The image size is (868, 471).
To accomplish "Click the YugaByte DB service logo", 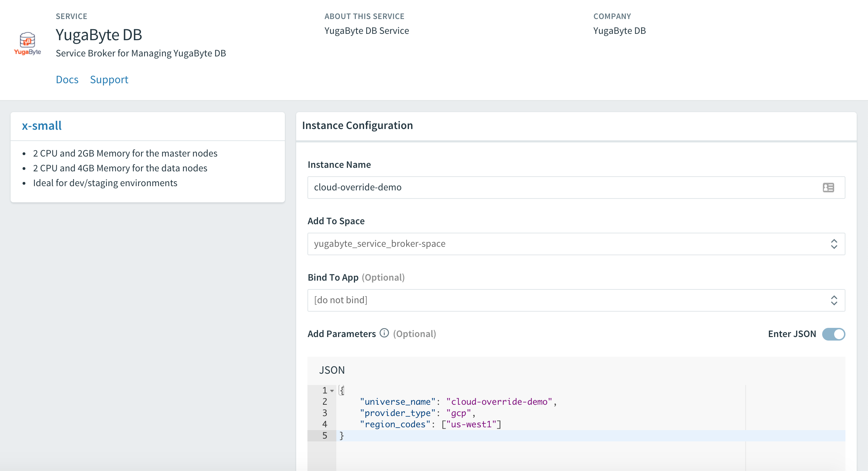I will pyautogui.click(x=27, y=43).
